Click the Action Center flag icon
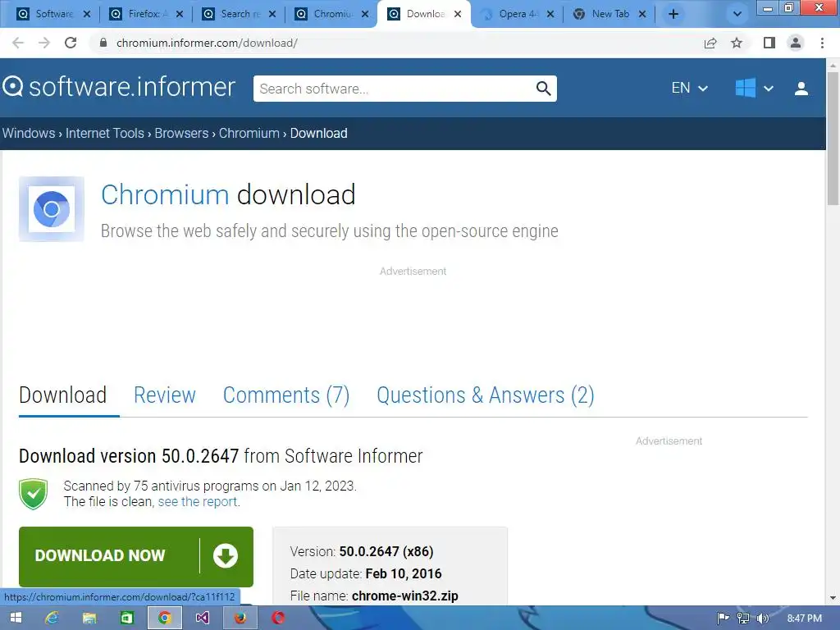Viewport: 840px width, 630px height. point(724,619)
